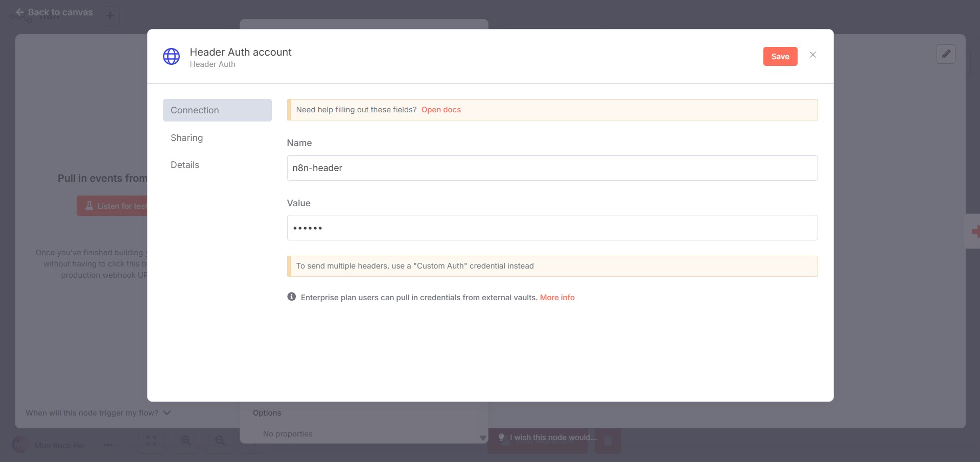Click the No properties text
This screenshot has height=462, width=980.
[288, 434]
